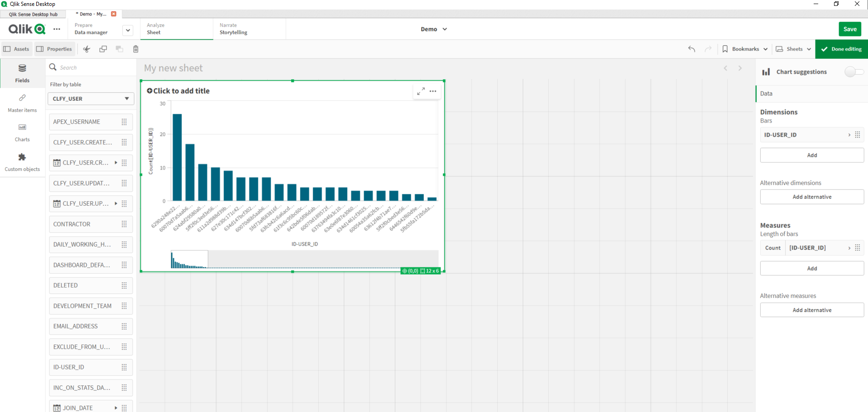Click the chart's mini navigator slider
The height and width of the screenshot is (412, 868).
click(x=189, y=259)
